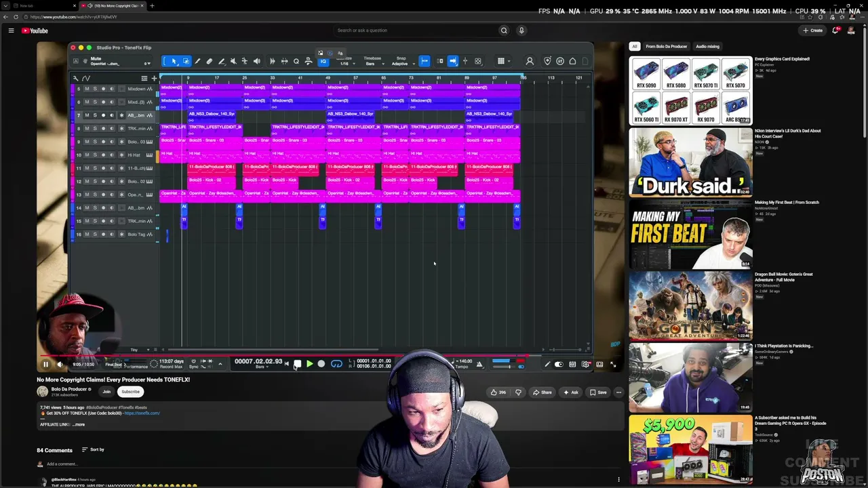Select the 'Audio mixing' filter chip
The height and width of the screenshot is (488, 868).
[707, 46]
